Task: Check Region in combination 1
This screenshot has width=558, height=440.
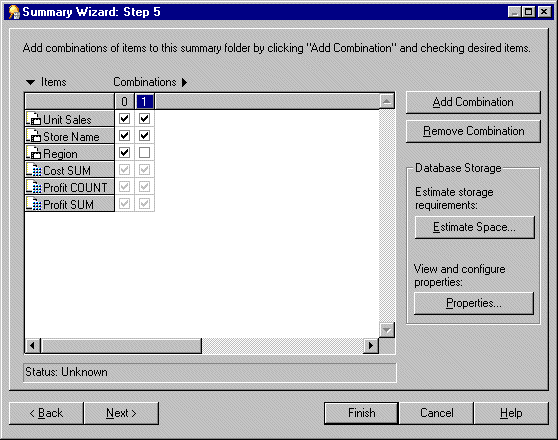Action: (x=144, y=153)
